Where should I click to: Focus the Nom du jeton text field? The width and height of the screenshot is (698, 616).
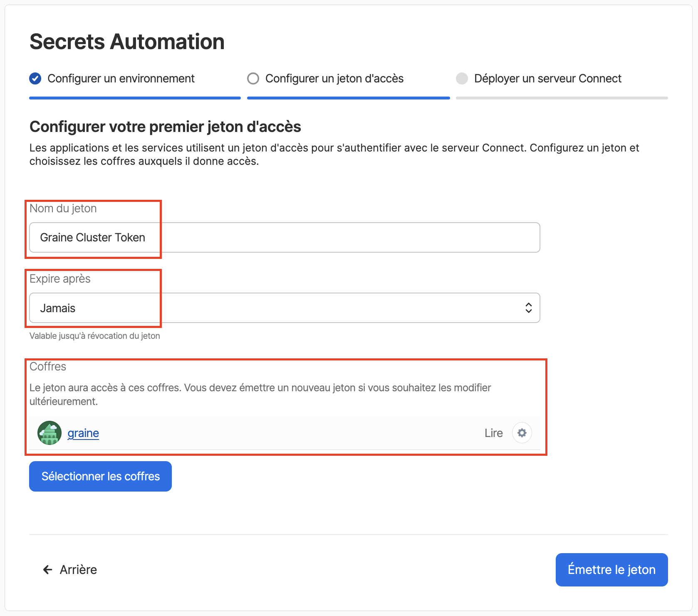click(285, 238)
